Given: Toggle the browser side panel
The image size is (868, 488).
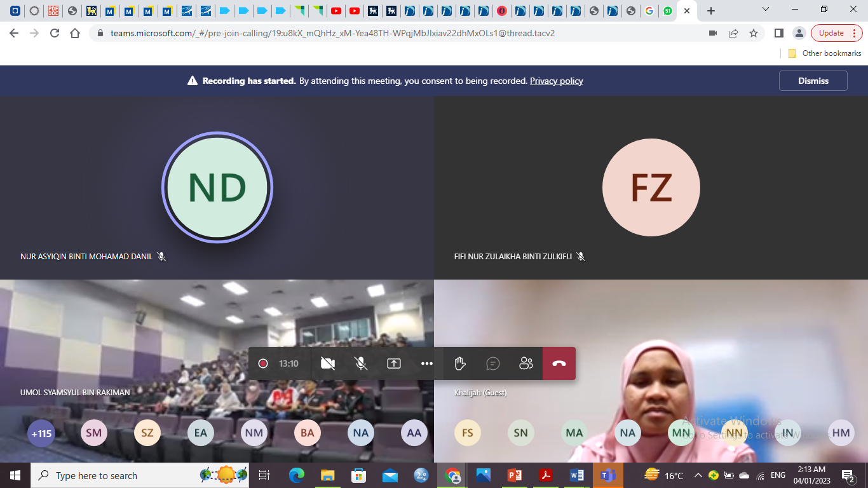Looking at the screenshot, I should pyautogui.click(x=779, y=33).
